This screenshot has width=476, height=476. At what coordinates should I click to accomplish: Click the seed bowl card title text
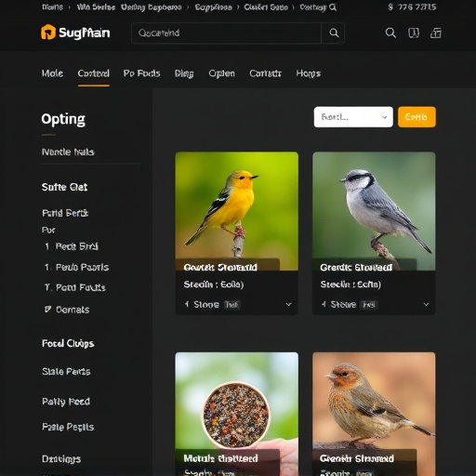click(220, 458)
